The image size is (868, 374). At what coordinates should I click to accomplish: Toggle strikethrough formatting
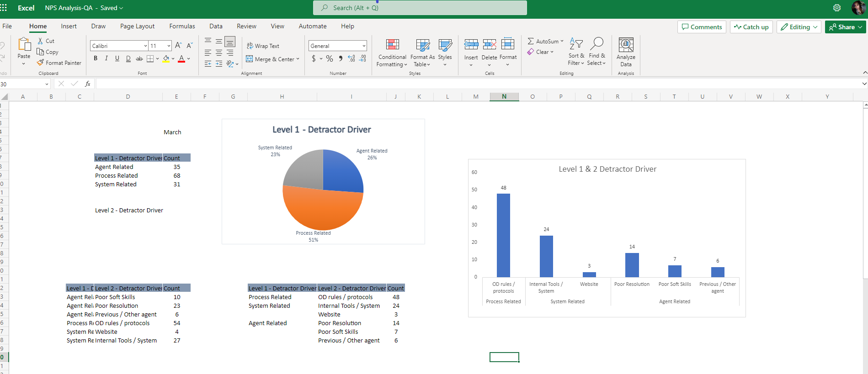(x=139, y=58)
